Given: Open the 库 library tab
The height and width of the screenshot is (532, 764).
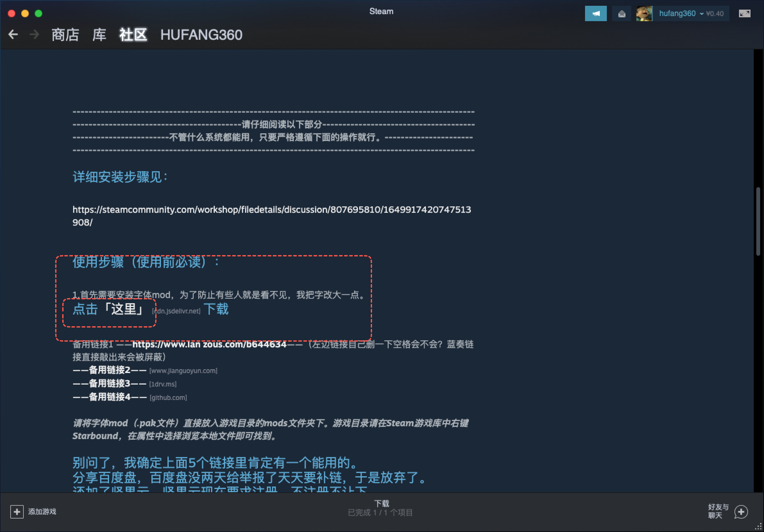Looking at the screenshot, I should point(99,35).
